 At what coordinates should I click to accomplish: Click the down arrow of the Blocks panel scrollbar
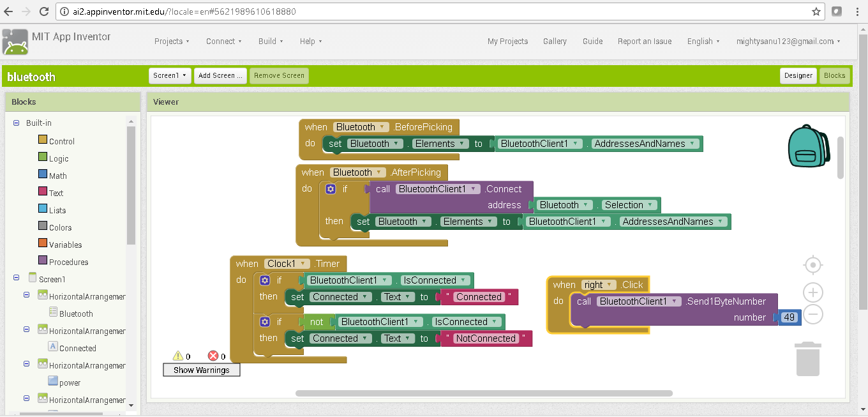tap(131, 405)
